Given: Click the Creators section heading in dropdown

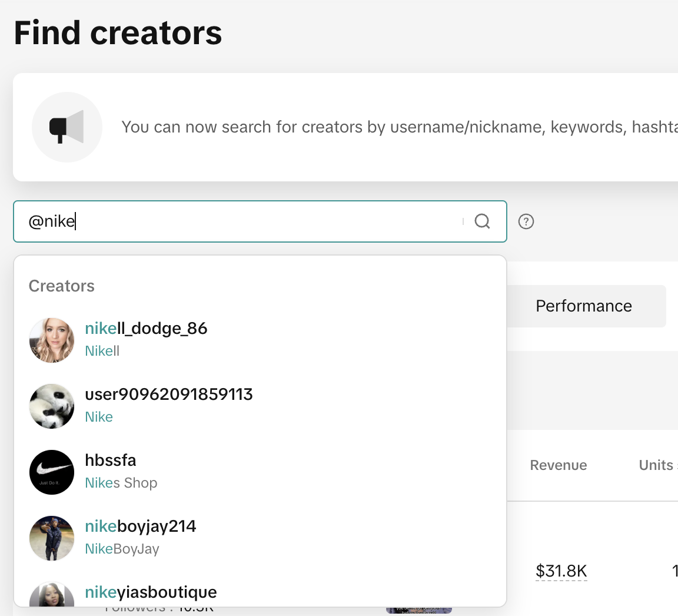Looking at the screenshot, I should tap(62, 286).
